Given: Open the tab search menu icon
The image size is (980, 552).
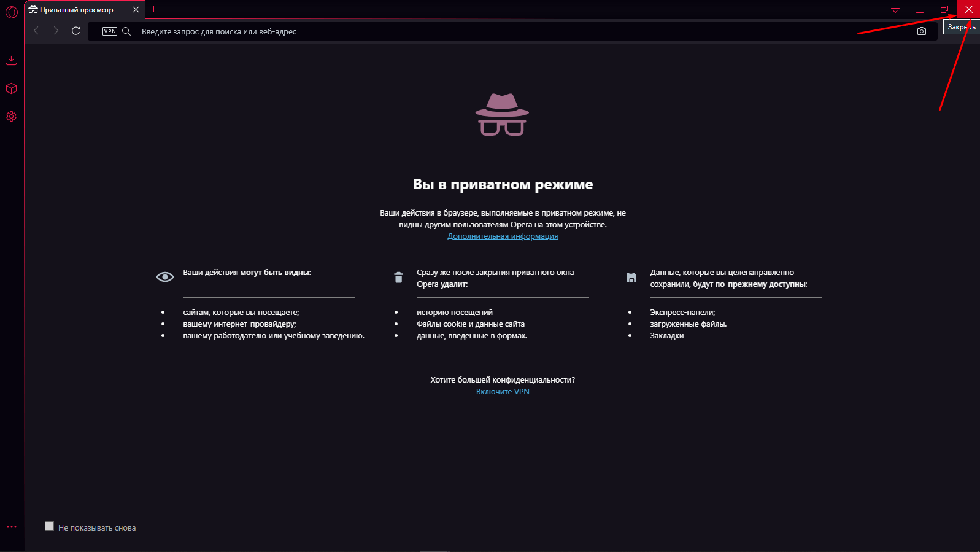Looking at the screenshot, I should [895, 9].
